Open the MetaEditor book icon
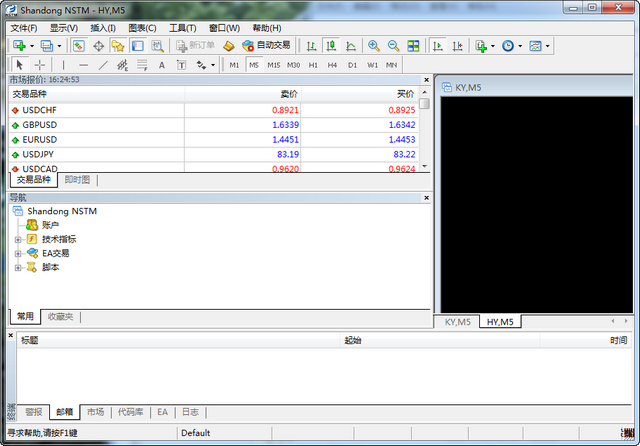Screen dimensions: 640x446 [x=228, y=46]
